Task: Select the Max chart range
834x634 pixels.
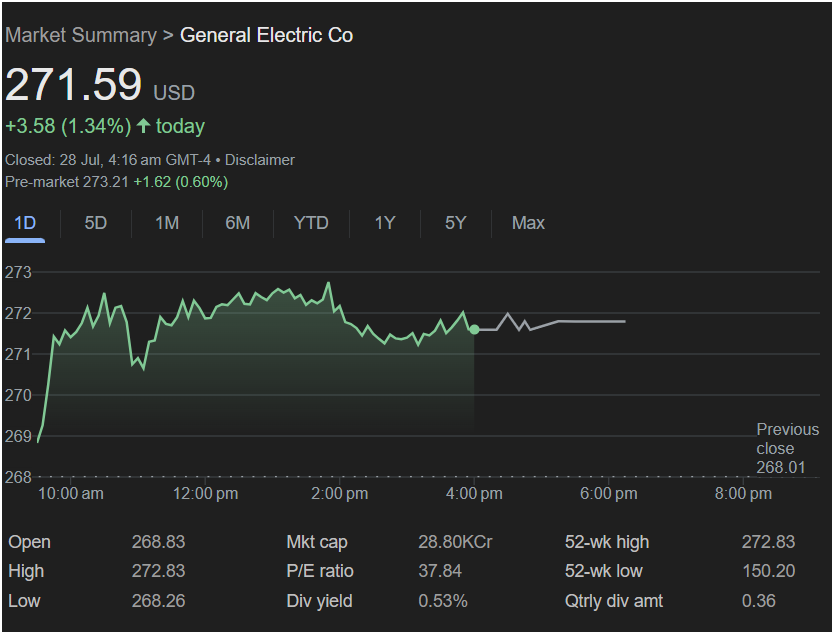Action: pyautogui.click(x=528, y=223)
